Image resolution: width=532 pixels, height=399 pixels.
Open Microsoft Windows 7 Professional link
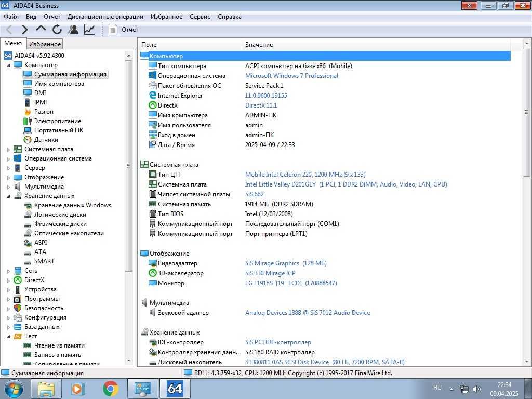(x=292, y=76)
